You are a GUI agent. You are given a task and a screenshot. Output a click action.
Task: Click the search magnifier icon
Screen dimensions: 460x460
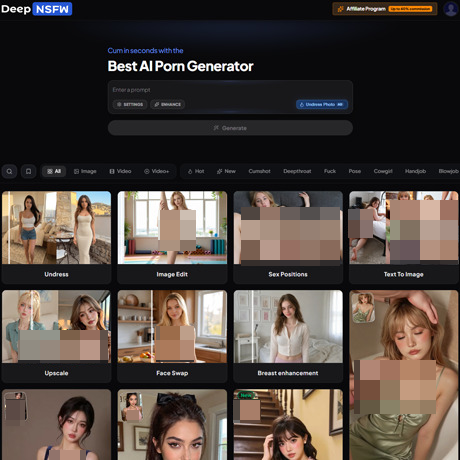tap(9, 171)
